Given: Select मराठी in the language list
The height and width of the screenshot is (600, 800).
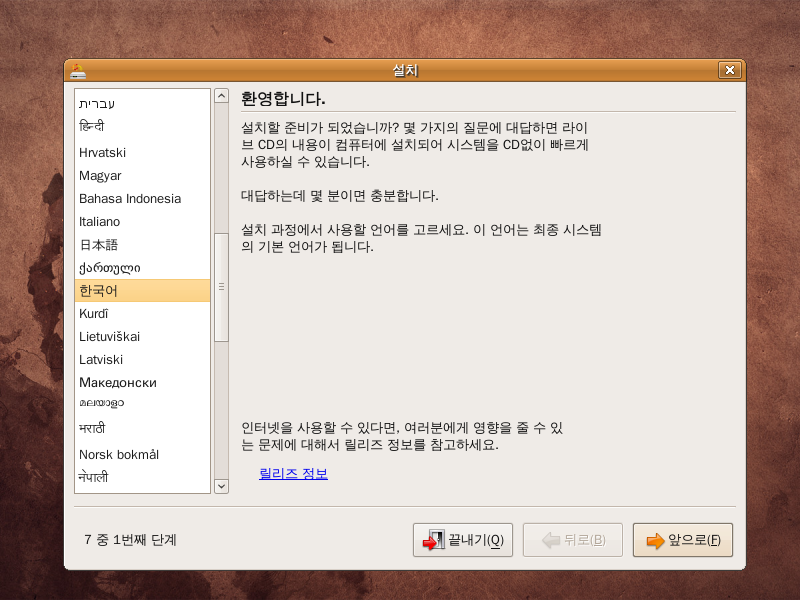Looking at the screenshot, I should [x=142, y=428].
